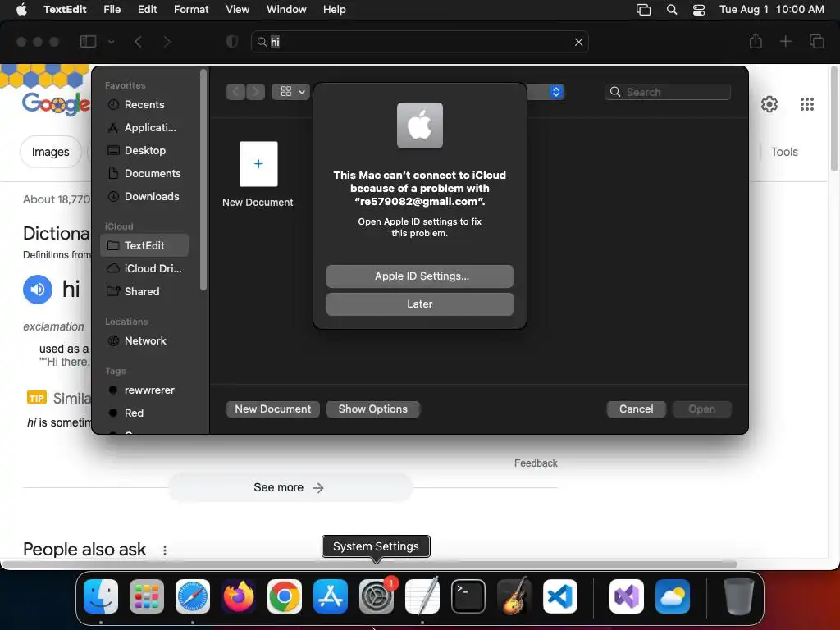
Task: Select Documents in the sidebar
Action: 144,174
